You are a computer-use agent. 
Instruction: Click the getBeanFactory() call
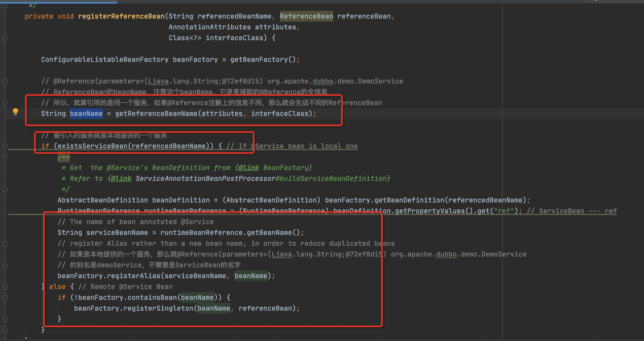coord(263,59)
